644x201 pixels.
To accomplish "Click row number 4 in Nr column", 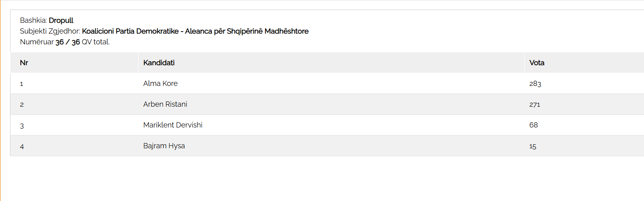I will (x=22, y=147).
